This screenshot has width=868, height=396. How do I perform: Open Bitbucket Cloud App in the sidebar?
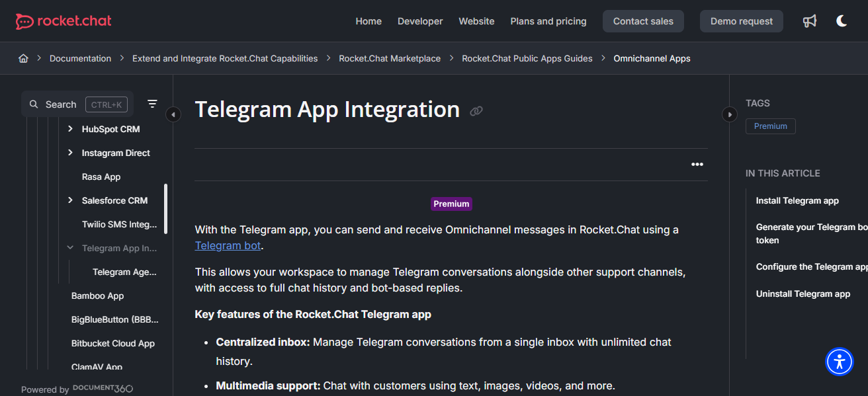[x=113, y=343]
